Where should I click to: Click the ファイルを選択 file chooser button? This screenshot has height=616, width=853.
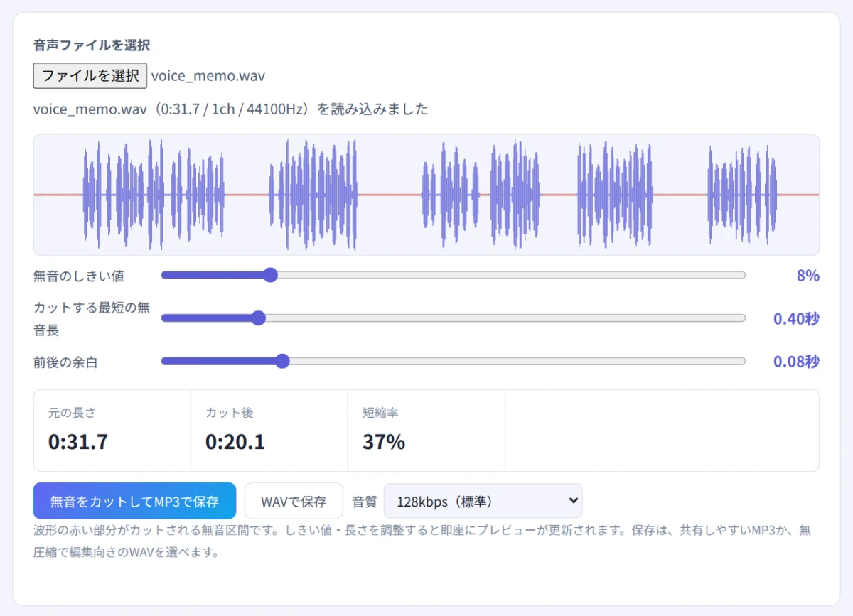click(x=90, y=75)
